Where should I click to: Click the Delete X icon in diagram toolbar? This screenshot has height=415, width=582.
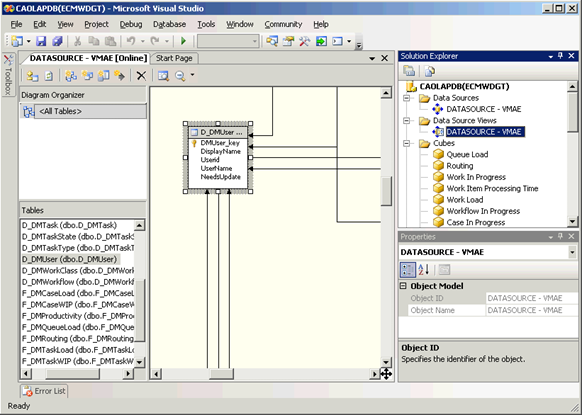(x=141, y=76)
